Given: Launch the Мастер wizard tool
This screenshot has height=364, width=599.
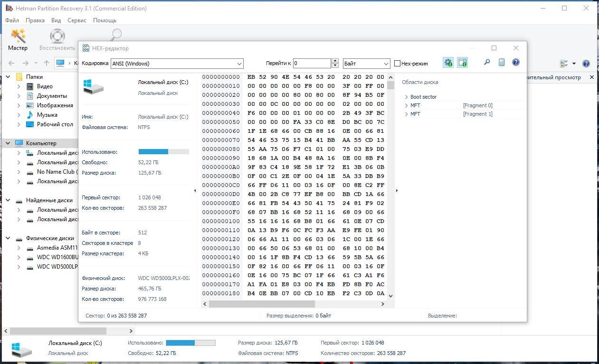Looking at the screenshot, I should [x=18, y=39].
